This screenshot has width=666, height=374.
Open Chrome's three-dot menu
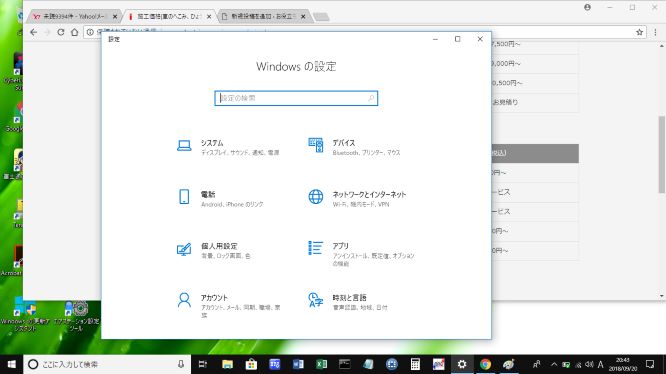point(655,32)
